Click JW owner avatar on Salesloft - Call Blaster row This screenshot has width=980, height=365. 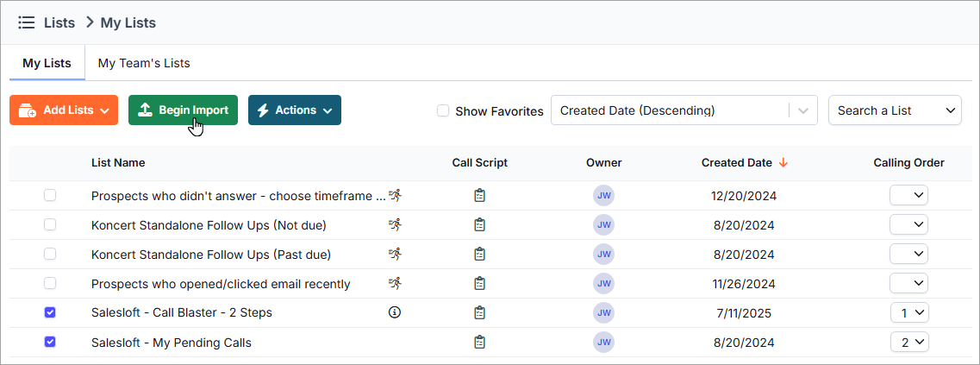[603, 312]
